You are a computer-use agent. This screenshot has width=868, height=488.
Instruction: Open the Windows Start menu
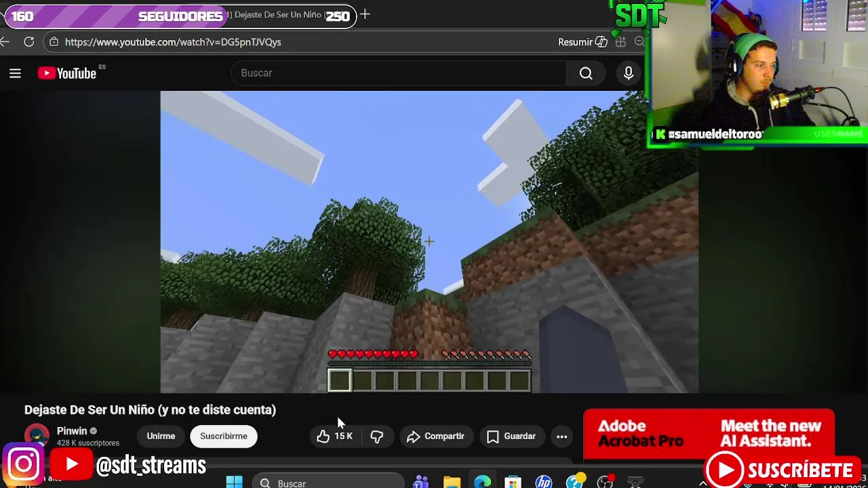pyautogui.click(x=235, y=483)
